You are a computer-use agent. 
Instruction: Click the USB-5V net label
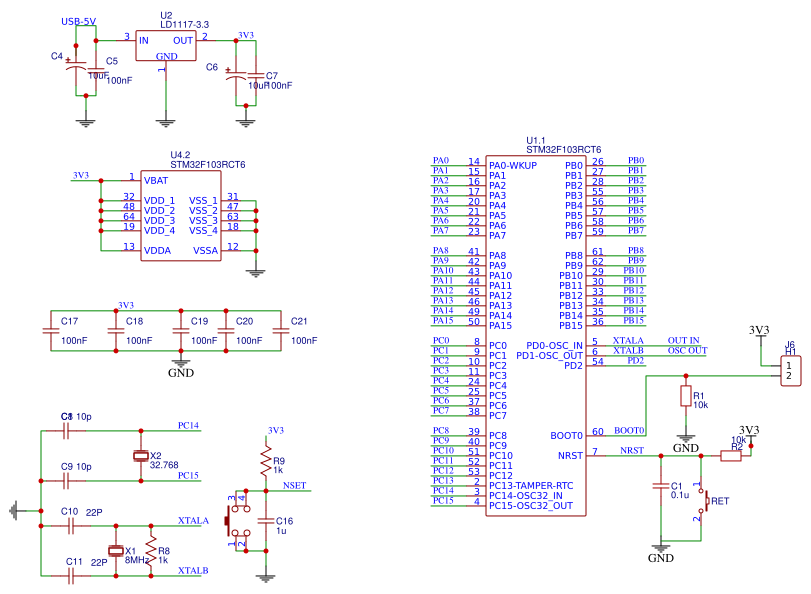click(79, 21)
